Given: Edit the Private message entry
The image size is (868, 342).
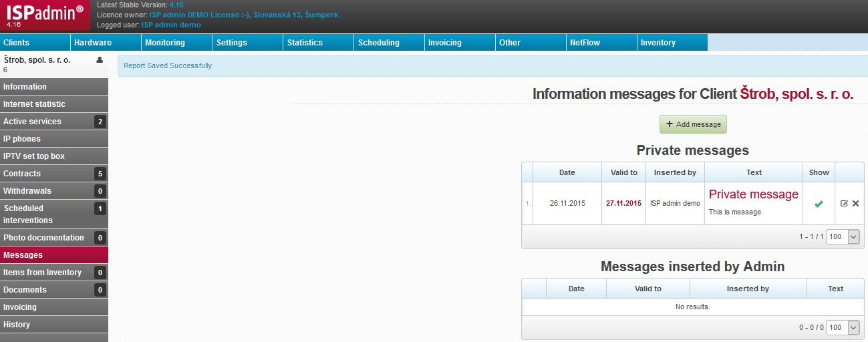Looking at the screenshot, I should pyautogui.click(x=844, y=203).
